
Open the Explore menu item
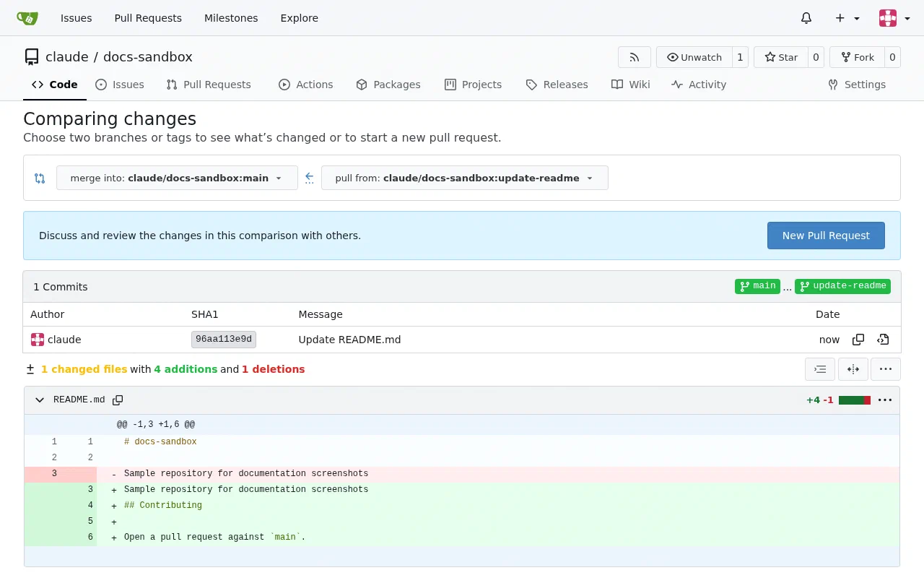click(x=300, y=18)
